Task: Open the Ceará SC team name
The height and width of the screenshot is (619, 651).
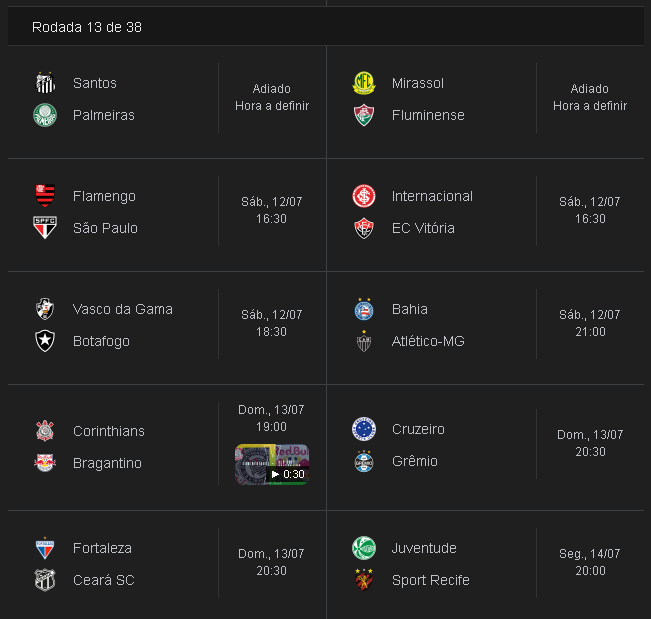Action: (104, 580)
